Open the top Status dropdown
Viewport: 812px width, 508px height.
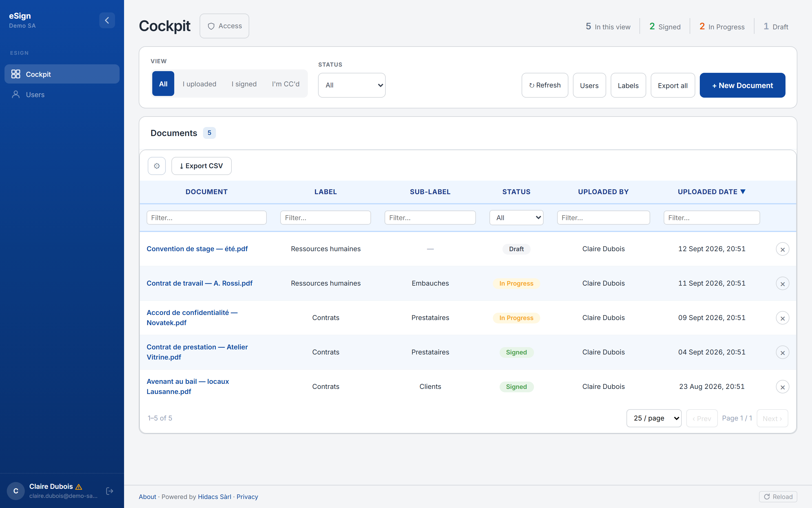click(x=352, y=85)
